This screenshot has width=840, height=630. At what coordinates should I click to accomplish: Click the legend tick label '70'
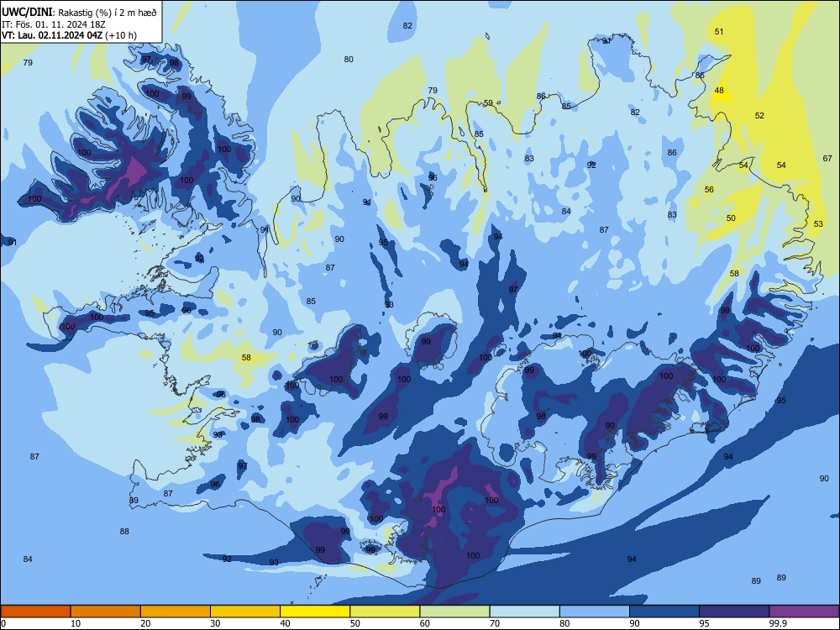(x=495, y=623)
